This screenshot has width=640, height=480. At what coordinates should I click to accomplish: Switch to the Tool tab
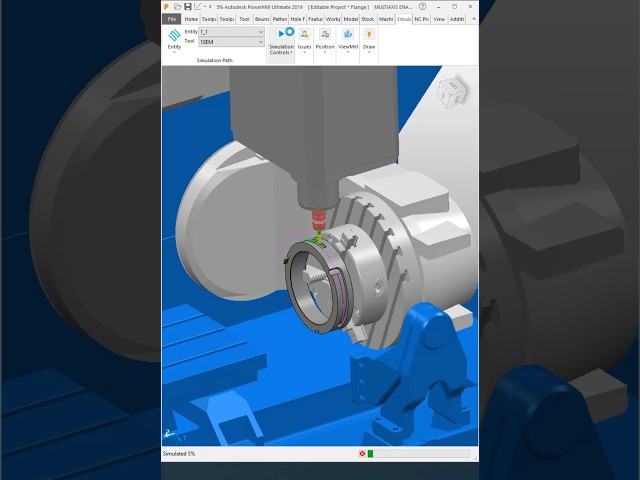click(x=244, y=19)
